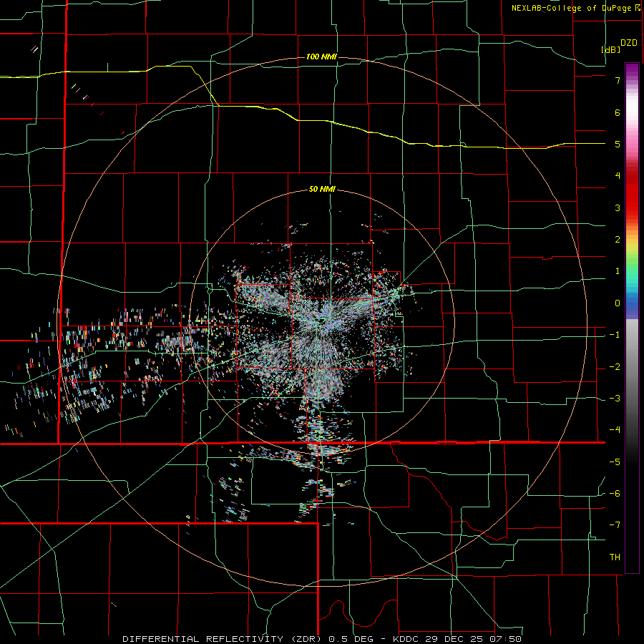Viewport: 644px width, 644px height.
Task: Click the 7 value on the color scale
Action: point(618,80)
